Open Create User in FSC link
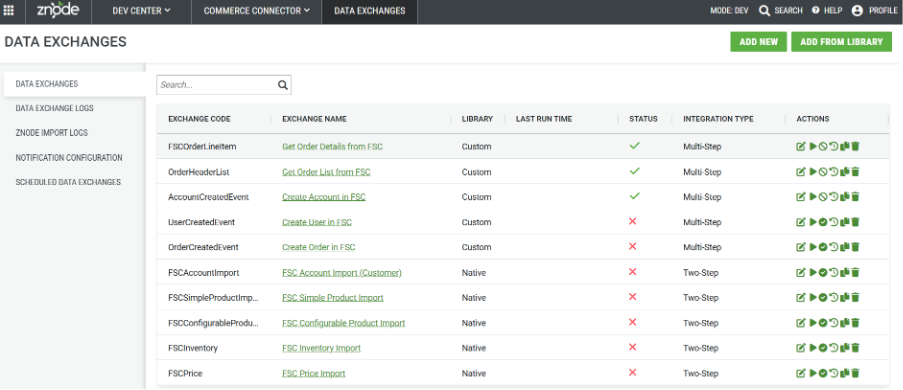The image size is (903, 390). (317, 222)
